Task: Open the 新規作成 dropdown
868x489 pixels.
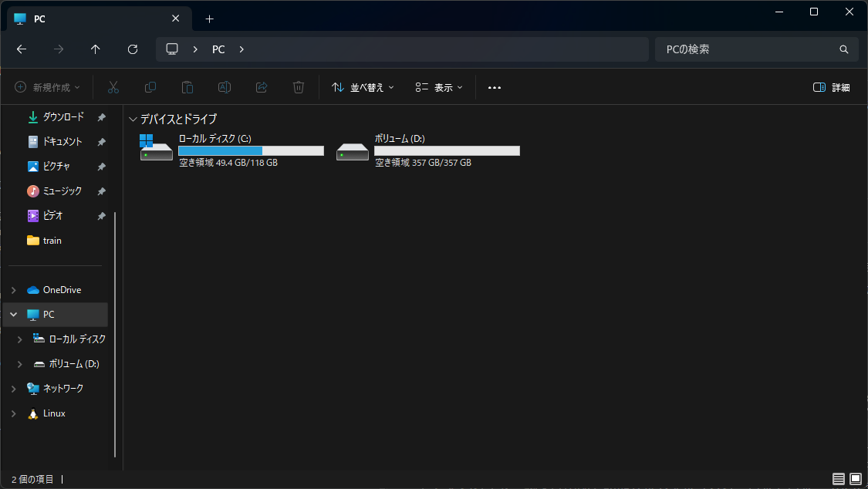Action: click(48, 87)
